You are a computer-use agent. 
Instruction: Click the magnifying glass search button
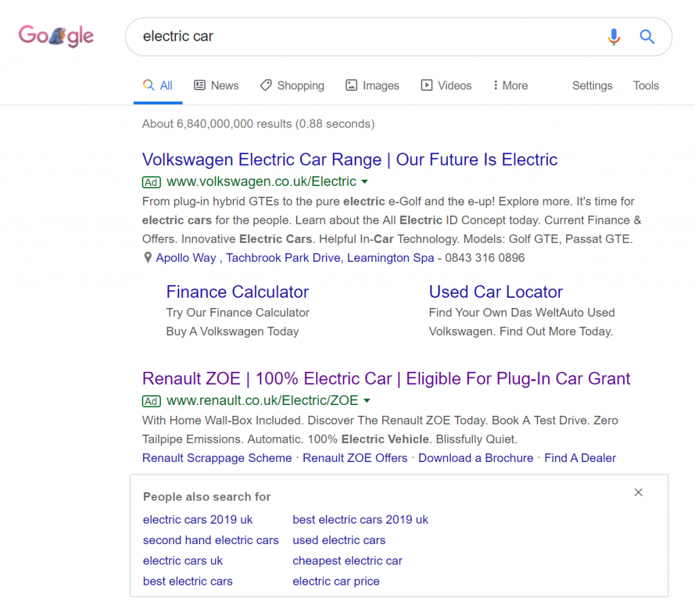(x=647, y=37)
